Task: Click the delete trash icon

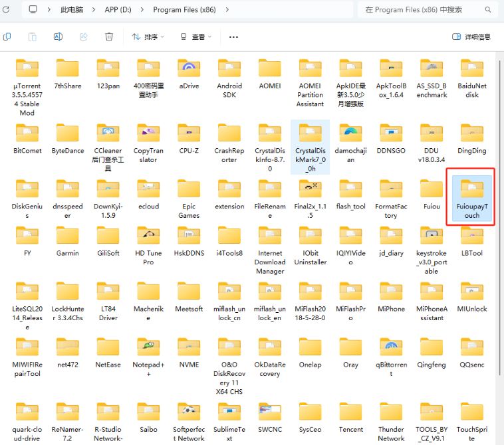Action: [109, 37]
